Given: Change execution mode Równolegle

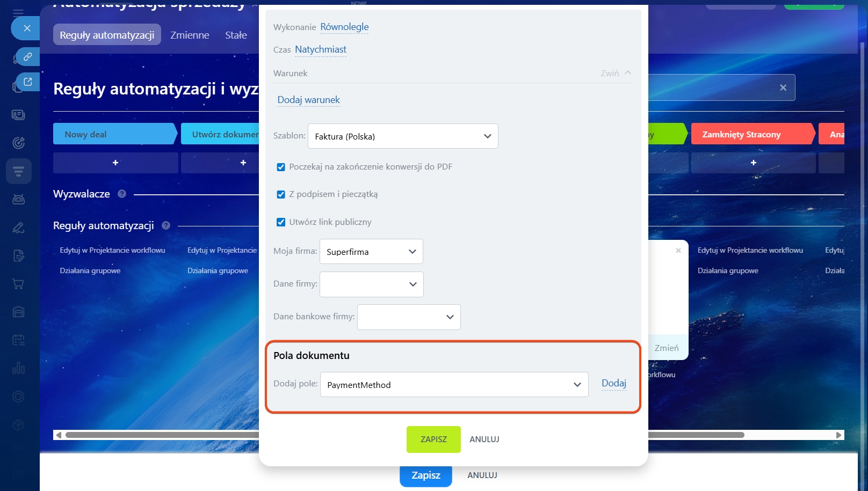Looking at the screenshot, I should pyautogui.click(x=344, y=27).
